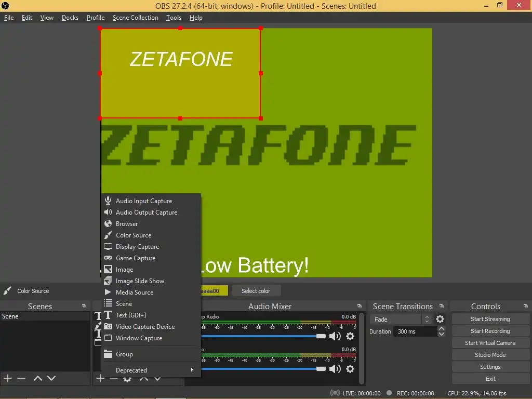Select the yellow ZETAFONE text box in preview
Image resolution: width=532 pixels, height=399 pixels.
(x=180, y=73)
